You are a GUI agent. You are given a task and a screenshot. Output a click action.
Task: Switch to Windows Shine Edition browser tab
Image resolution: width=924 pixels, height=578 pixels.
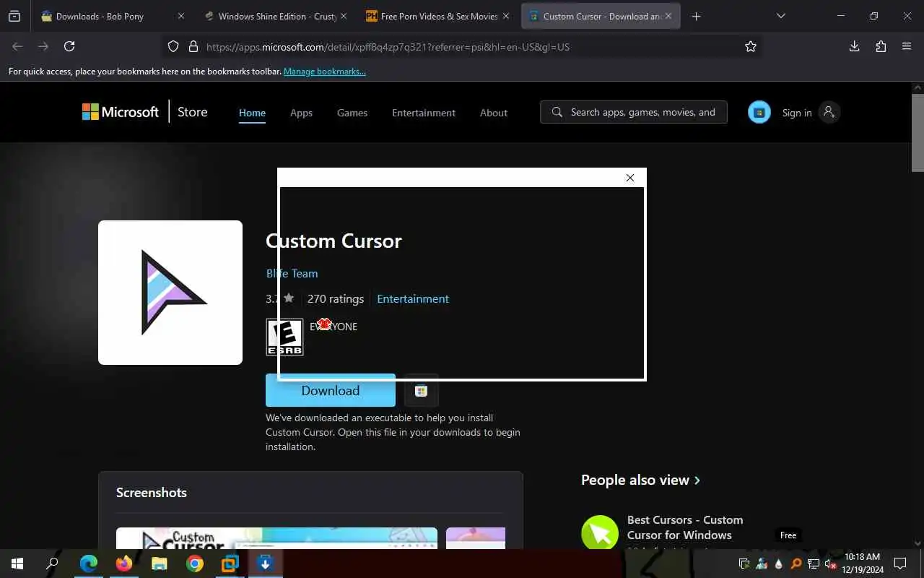click(277, 16)
